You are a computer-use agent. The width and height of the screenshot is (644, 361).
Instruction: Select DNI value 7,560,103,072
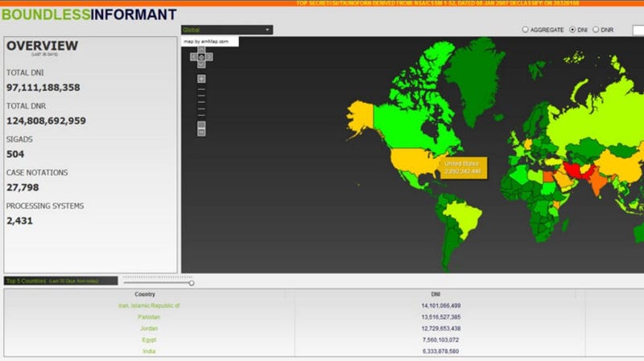pyautogui.click(x=440, y=340)
